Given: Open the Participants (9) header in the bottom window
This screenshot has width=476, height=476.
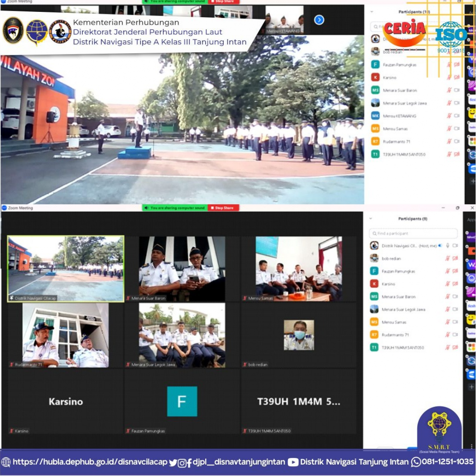Looking at the screenshot, I should pyautogui.click(x=413, y=218).
